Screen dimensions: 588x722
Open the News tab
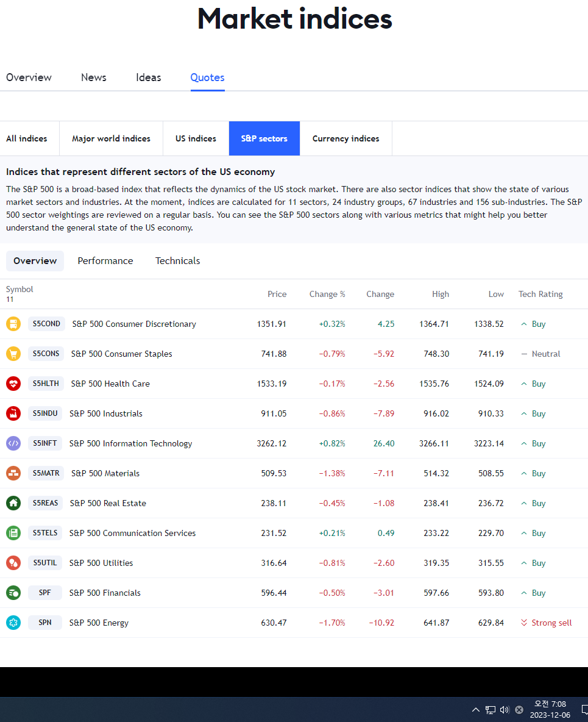93,77
